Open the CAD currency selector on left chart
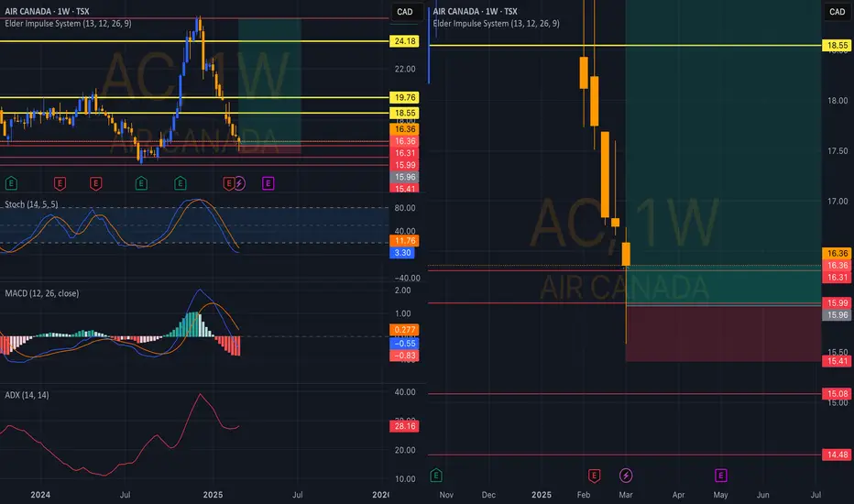 pyautogui.click(x=405, y=11)
